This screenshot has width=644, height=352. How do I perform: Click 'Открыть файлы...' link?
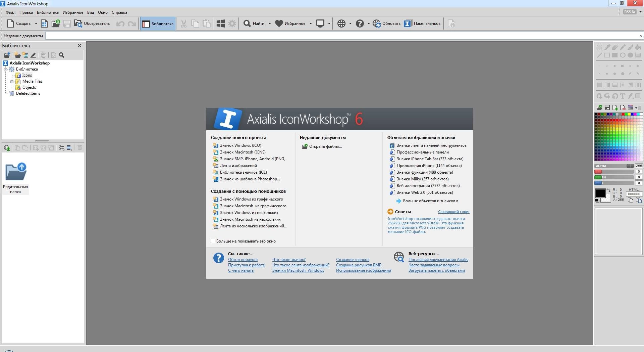(325, 146)
